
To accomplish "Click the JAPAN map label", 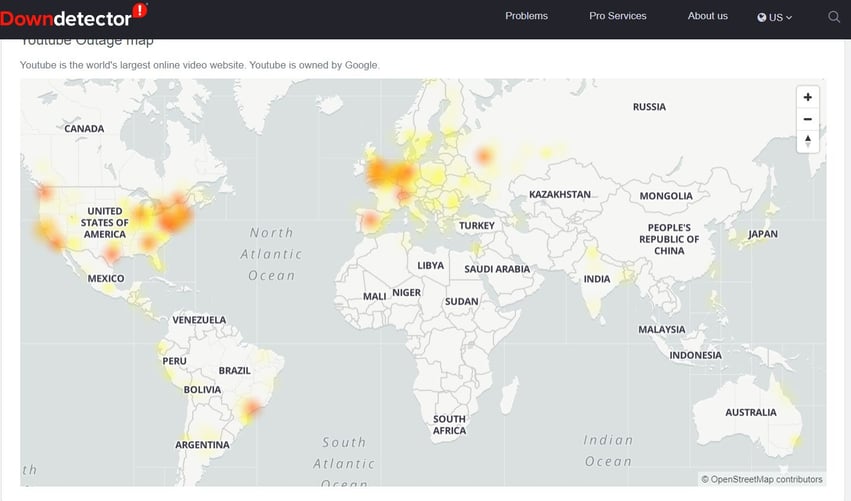I will click(763, 234).
